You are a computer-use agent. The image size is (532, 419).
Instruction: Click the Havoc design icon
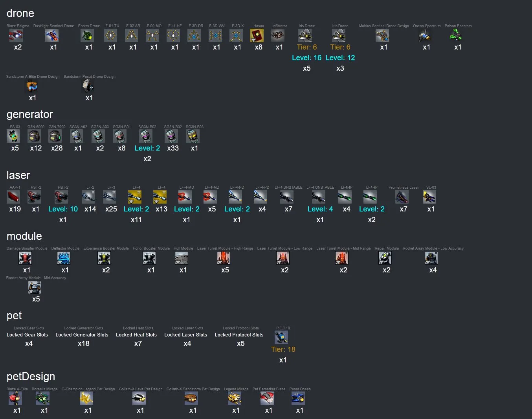[257, 36]
